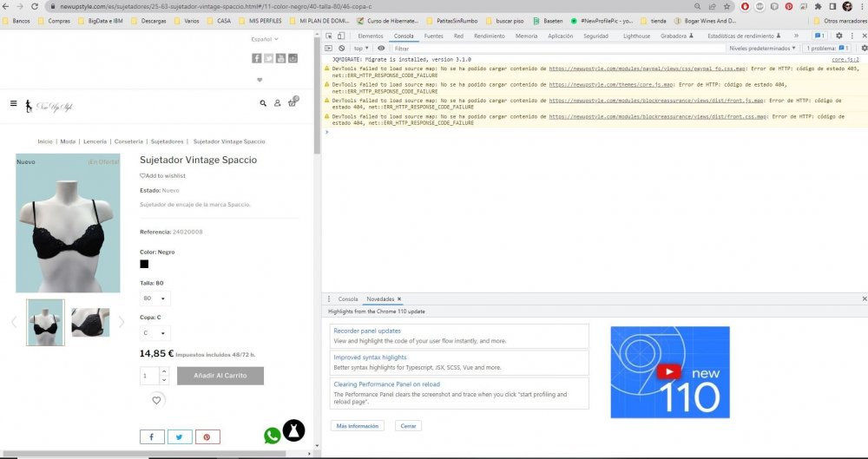Reload the page with browser refresh icon
The image size is (868, 459).
point(35,7)
